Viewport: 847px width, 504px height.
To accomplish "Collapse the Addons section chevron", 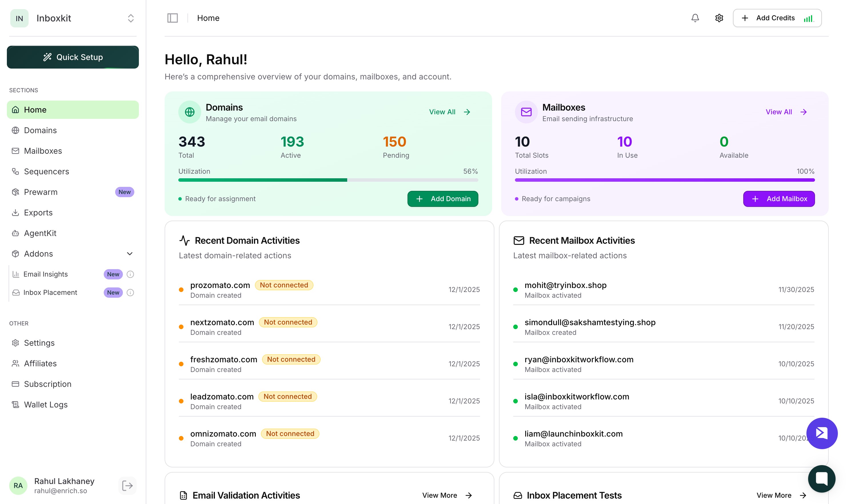I will pyautogui.click(x=129, y=254).
